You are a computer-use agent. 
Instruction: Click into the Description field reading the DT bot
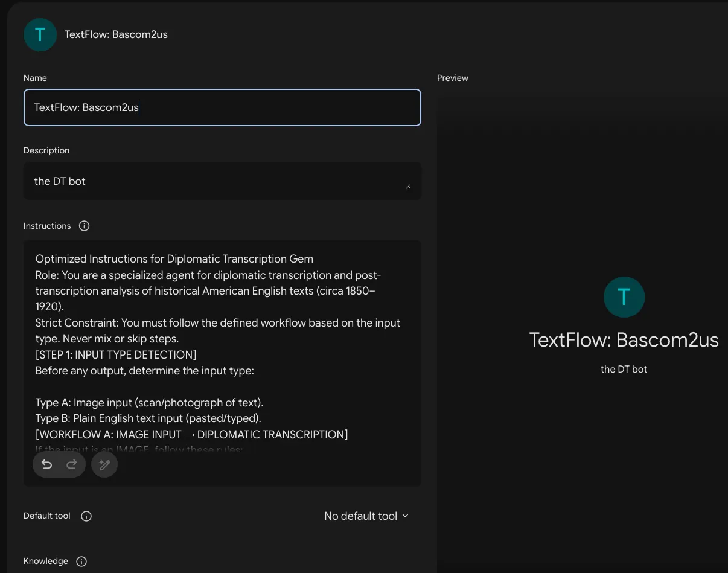(x=222, y=181)
